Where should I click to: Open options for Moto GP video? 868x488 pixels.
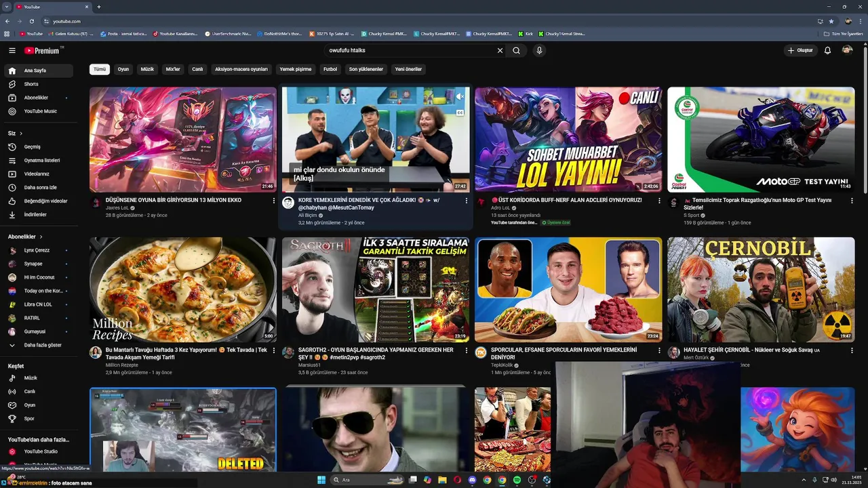click(x=852, y=201)
